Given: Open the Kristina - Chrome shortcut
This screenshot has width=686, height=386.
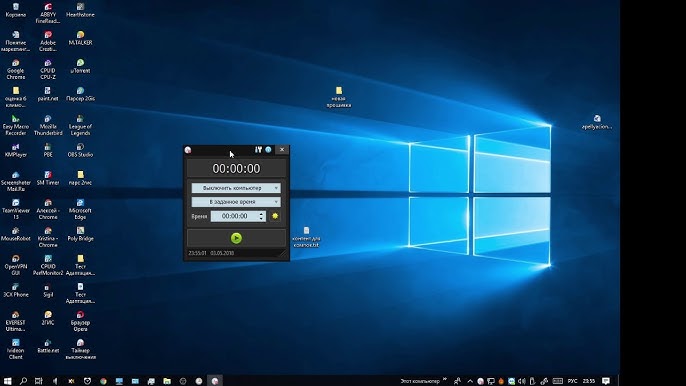Looking at the screenshot, I should (x=48, y=237).
